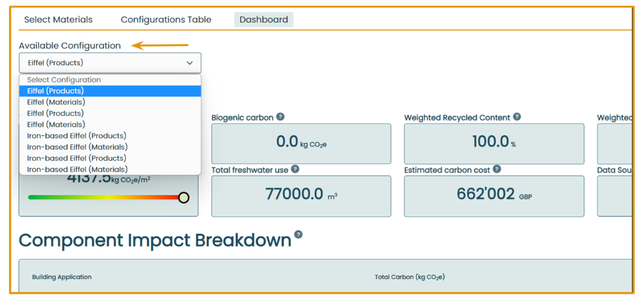The image size is (644, 305).
Task: Click the 77000.0 m³ freshwater value card
Action: [x=301, y=196]
